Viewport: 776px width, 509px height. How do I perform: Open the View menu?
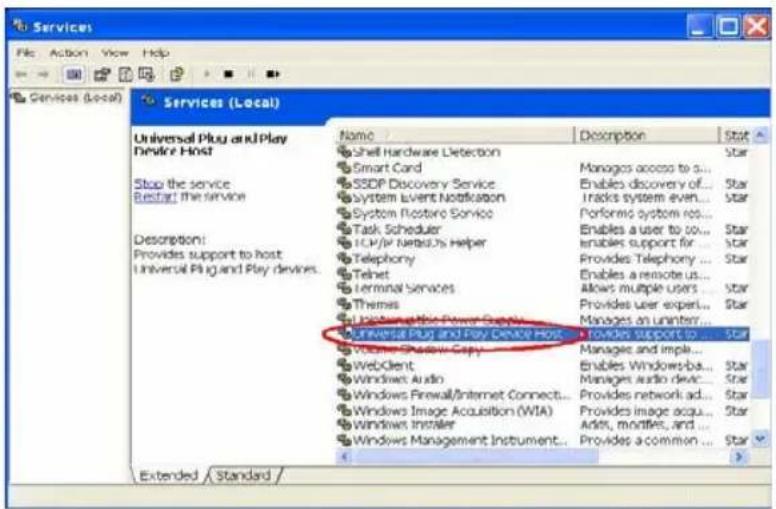click(x=115, y=52)
